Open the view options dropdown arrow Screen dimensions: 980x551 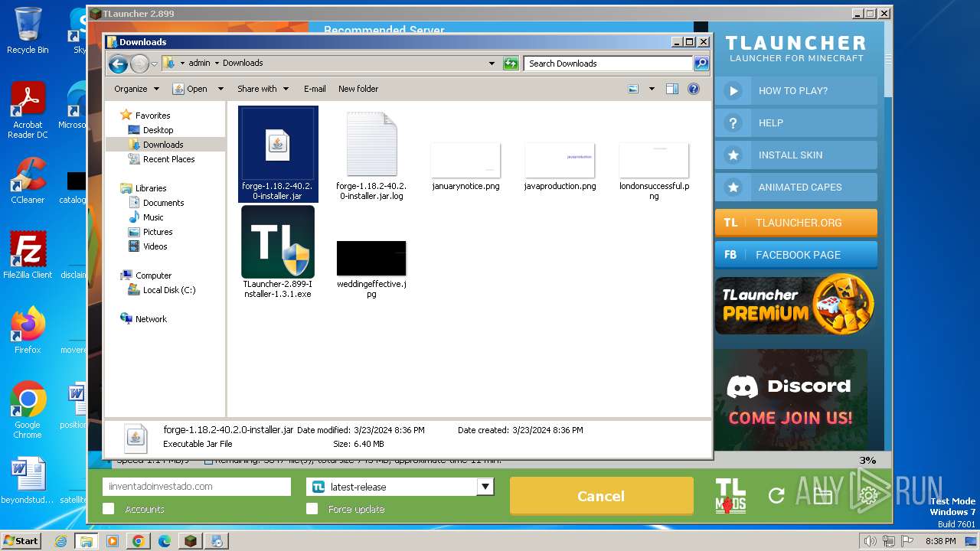click(x=652, y=89)
